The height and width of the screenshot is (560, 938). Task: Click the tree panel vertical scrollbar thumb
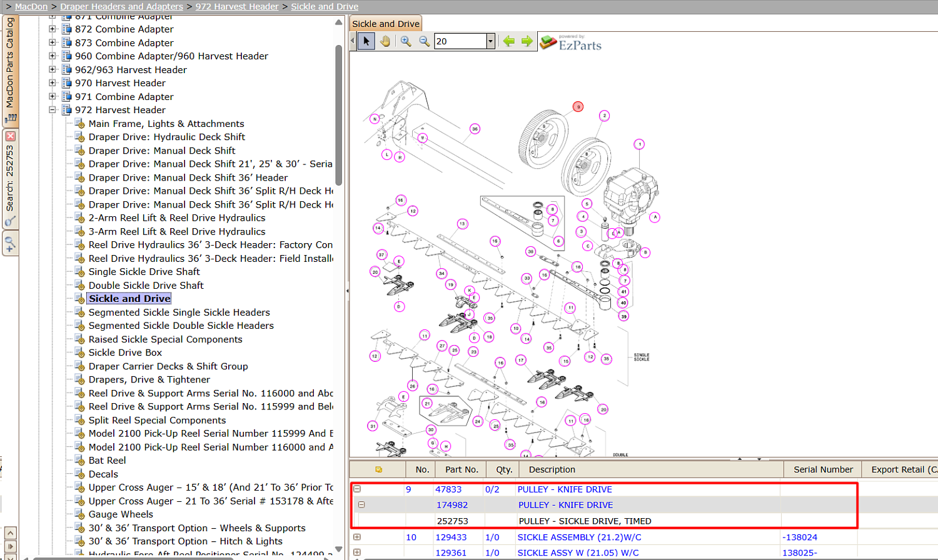click(x=339, y=116)
